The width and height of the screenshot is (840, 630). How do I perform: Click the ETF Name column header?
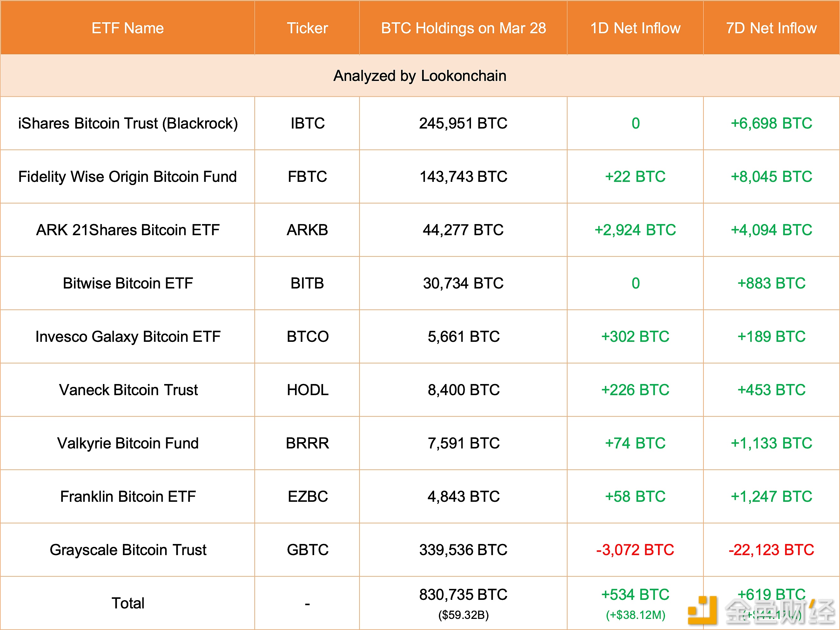(128, 28)
